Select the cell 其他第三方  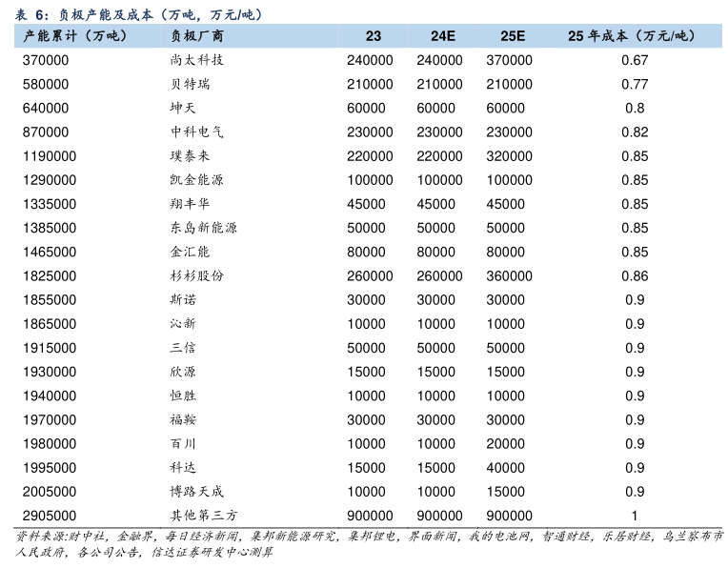coord(204,516)
